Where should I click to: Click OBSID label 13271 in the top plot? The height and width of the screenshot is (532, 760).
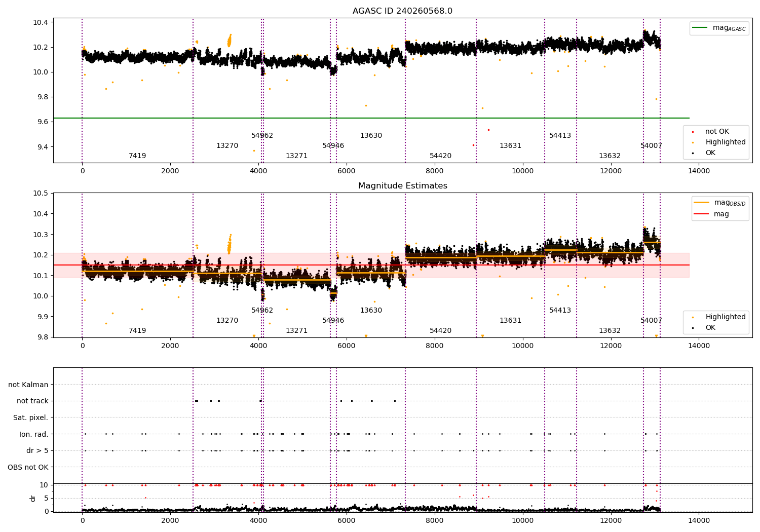(296, 156)
